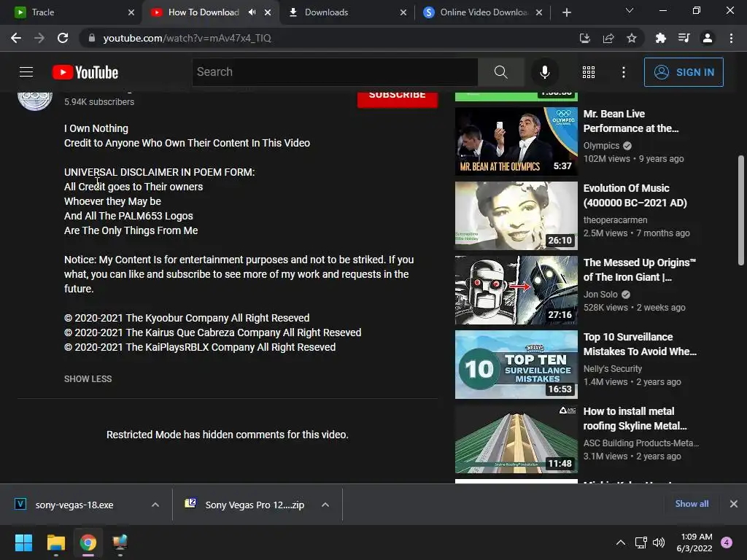Click the page vertical scrollbar thumb
The width and height of the screenshot is (747, 560).
point(741,210)
